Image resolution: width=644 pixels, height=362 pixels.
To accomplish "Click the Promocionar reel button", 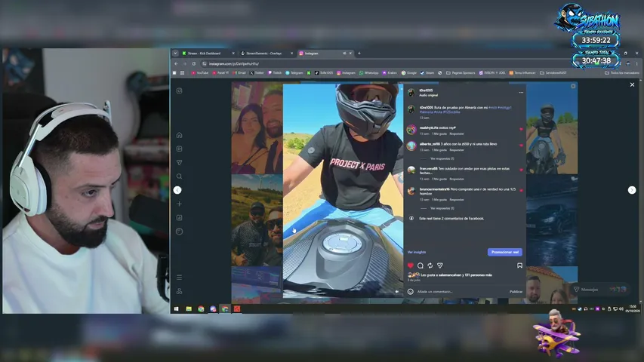I will pyautogui.click(x=505, y=252).
